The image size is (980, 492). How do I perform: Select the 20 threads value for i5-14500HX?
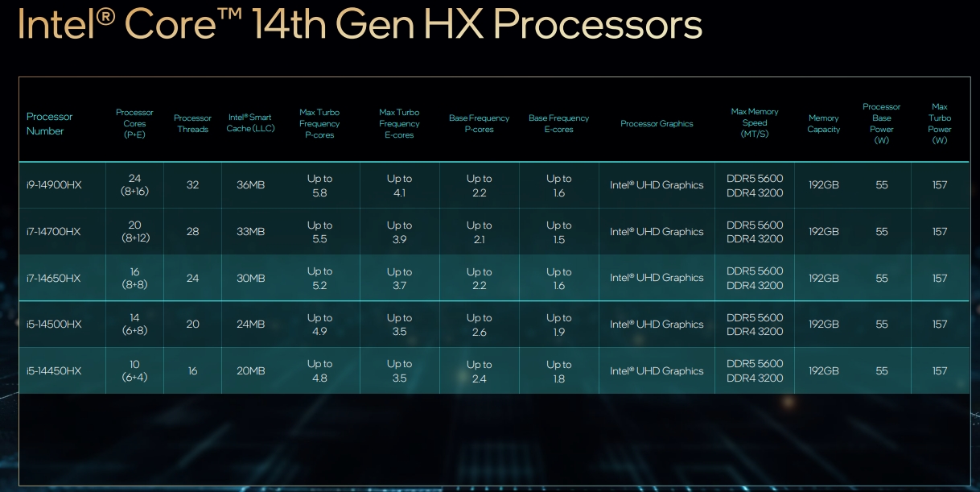(x=192, y=325)
